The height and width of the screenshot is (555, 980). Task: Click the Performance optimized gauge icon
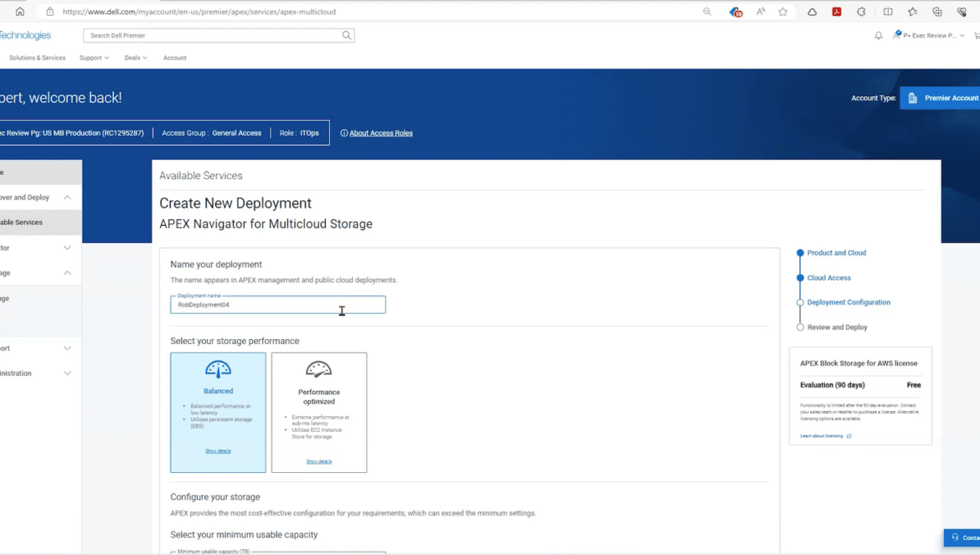click(x=319, y=370)
